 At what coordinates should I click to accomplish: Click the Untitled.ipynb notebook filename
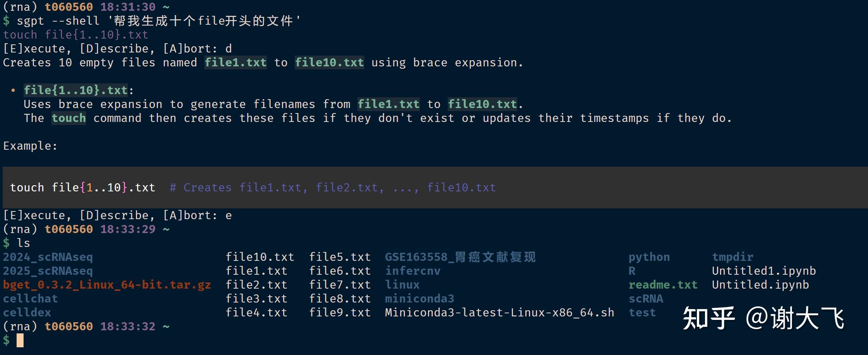coord(760,285)
